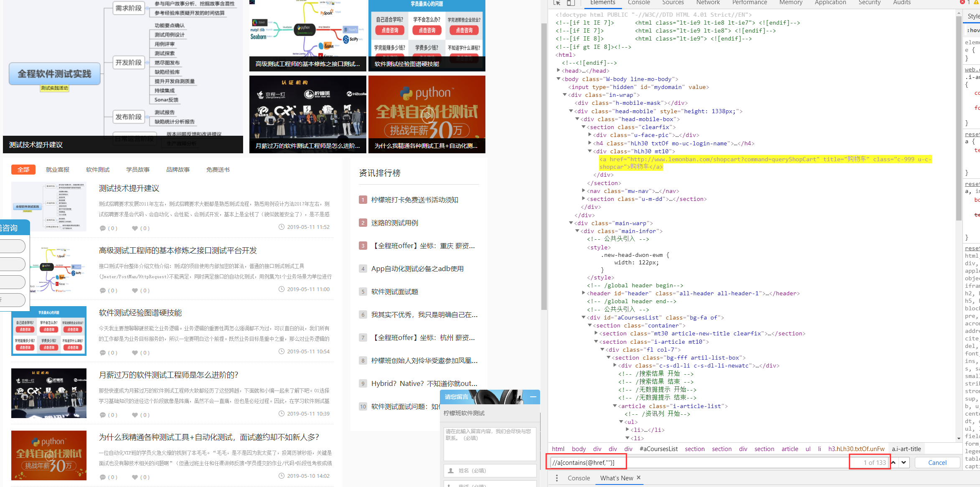Image resolution: width=980 pixels, height=487 pixels.
Task: Expand the header all-header element node
Action: click(x=584, y=293)
